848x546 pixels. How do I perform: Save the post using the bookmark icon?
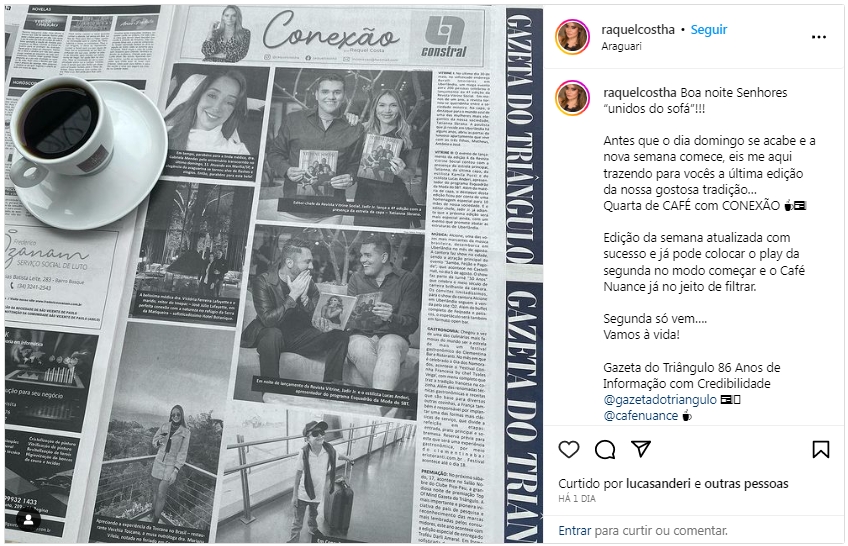coord(820,450)
